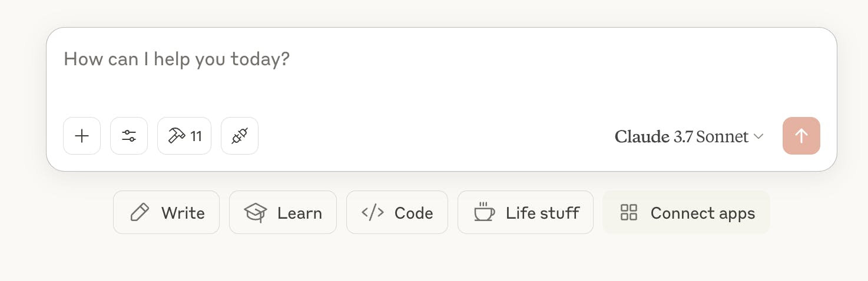Send message with the up-arrow button

tap(801, 136)
